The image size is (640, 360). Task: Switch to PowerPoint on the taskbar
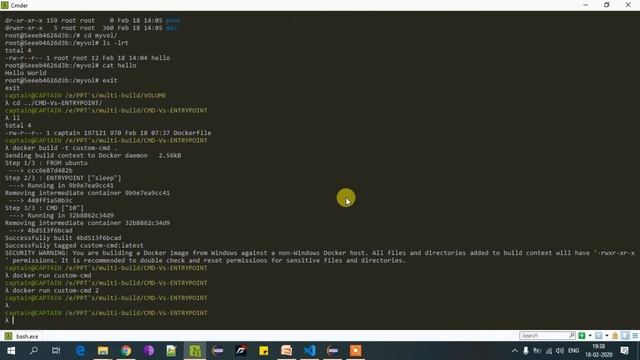click(287, 351)
